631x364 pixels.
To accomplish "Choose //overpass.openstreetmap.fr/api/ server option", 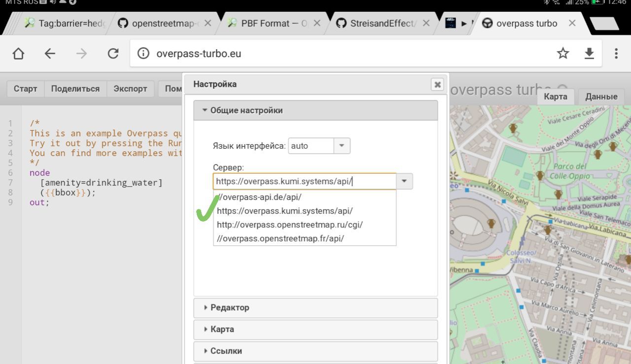I will tap(305, 238).
